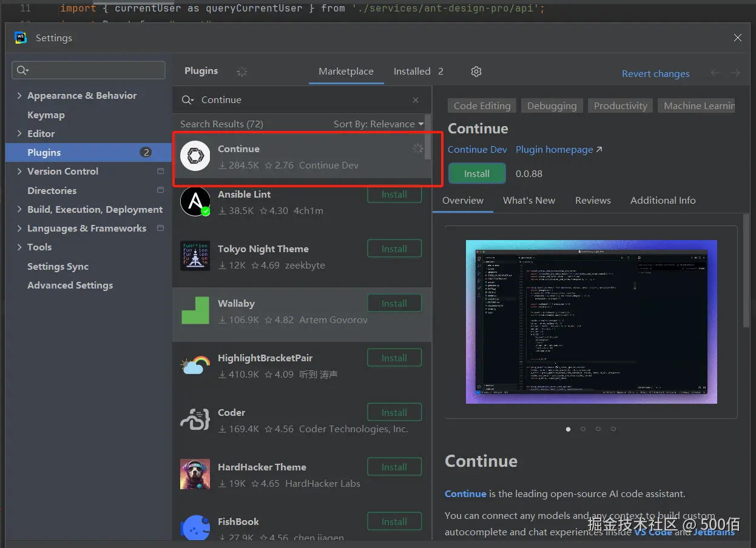This screenshot has height=548, width=756.
Task: Click the blue Continue link in description
Action: coord(465,493)
